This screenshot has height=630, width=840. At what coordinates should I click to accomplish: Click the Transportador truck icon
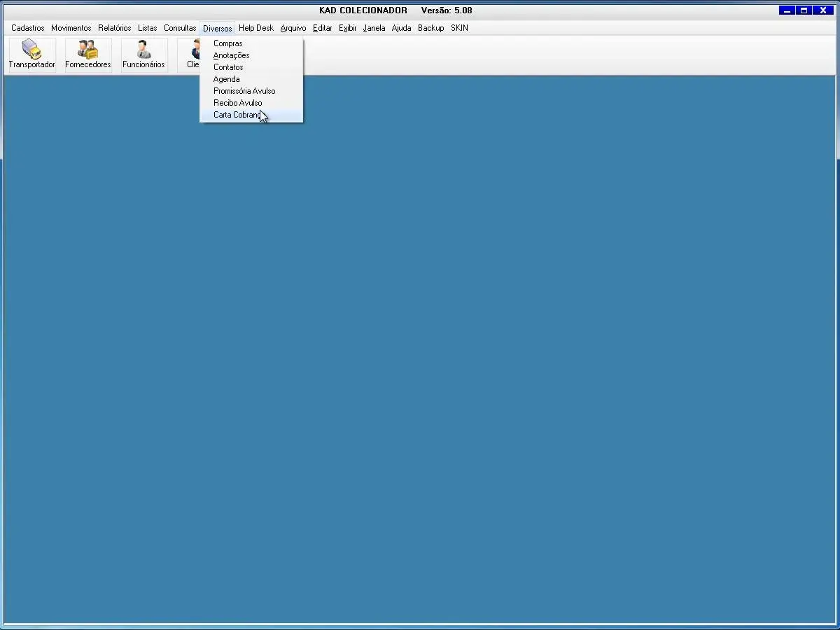(x=31, y=50)
